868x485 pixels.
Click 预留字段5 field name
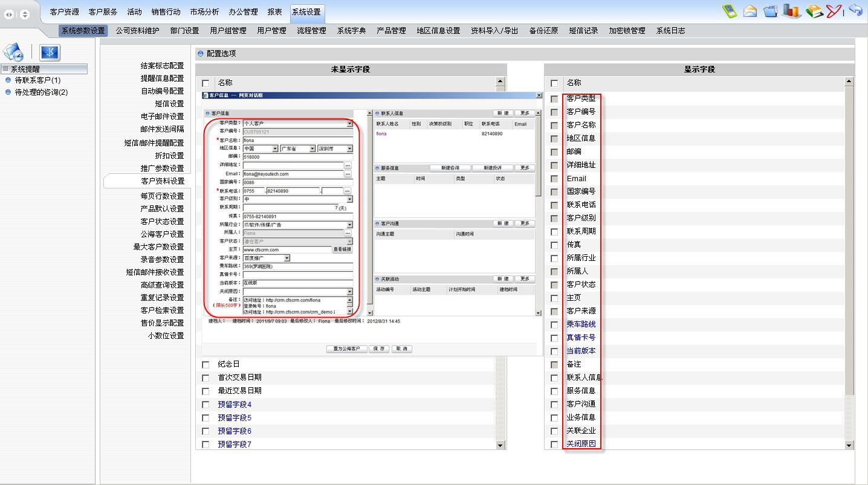click(x=235, y=418)
